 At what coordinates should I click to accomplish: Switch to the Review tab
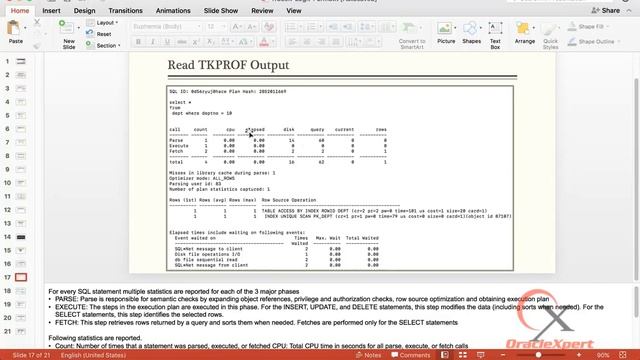(x=262, y=11)
